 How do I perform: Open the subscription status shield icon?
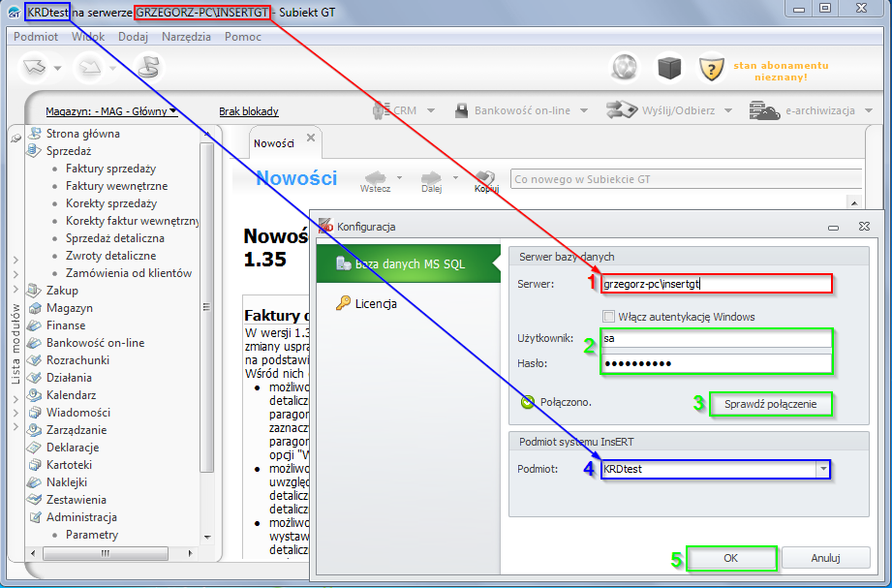(x=711, y=69)
